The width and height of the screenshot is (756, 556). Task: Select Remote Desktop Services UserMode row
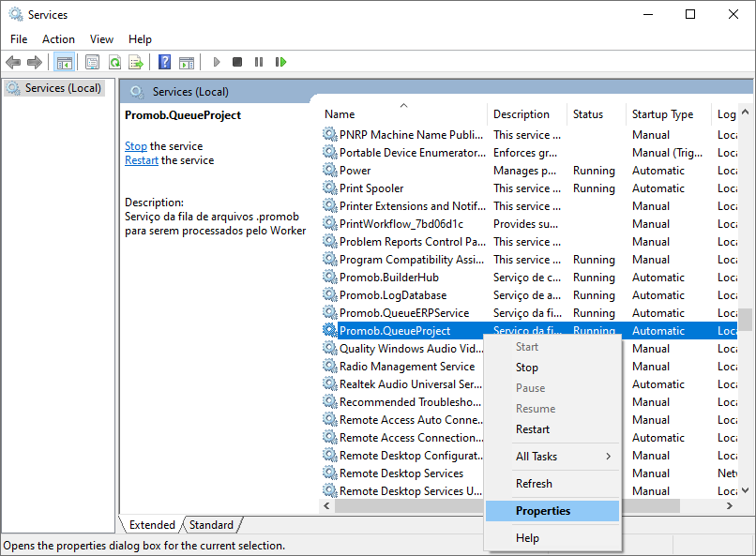tap(402, 491)
